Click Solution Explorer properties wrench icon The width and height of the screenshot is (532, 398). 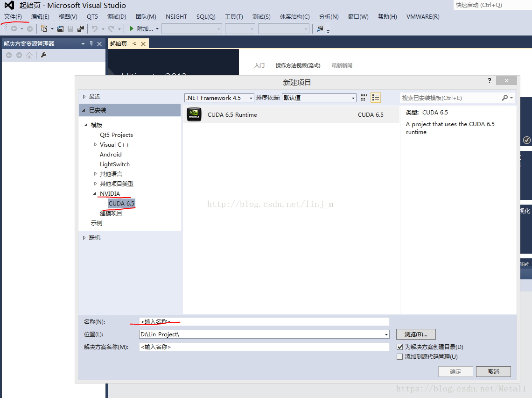click(43, 55)
